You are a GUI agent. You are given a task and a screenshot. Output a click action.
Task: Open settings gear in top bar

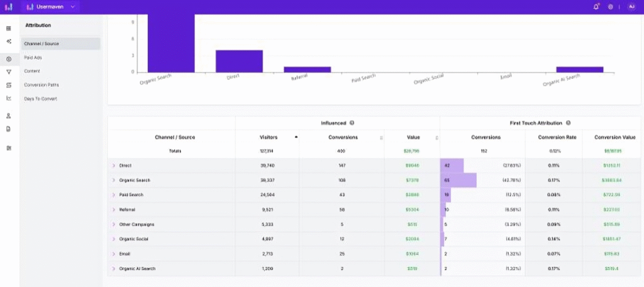610,7
